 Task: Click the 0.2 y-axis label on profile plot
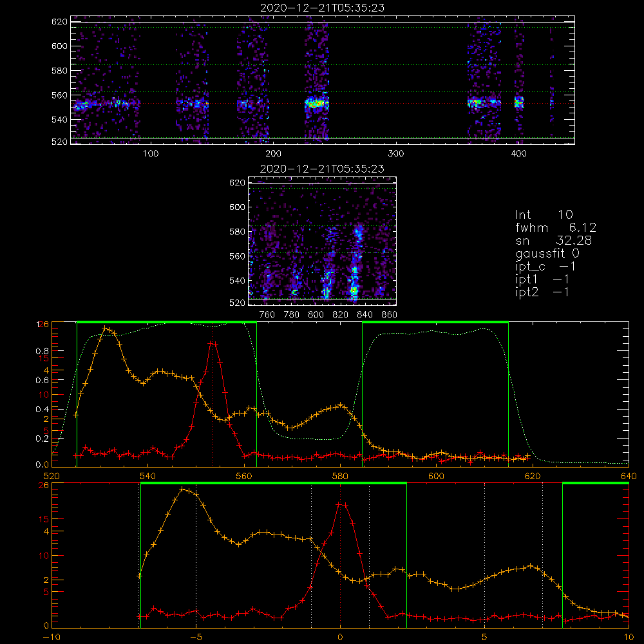[x=42, y=439]
